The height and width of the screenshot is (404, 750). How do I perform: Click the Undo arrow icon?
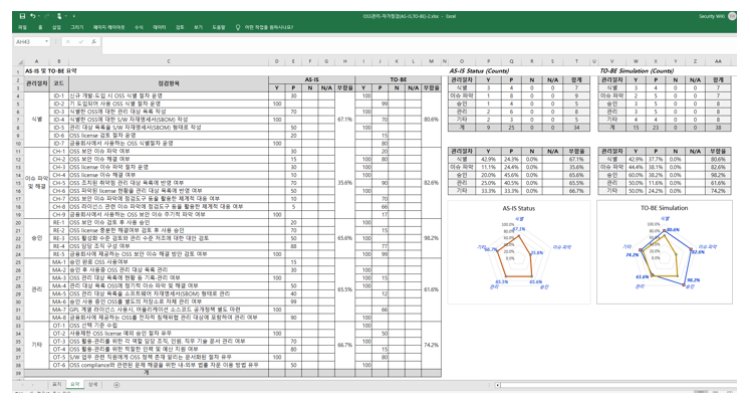pos(34,17)
